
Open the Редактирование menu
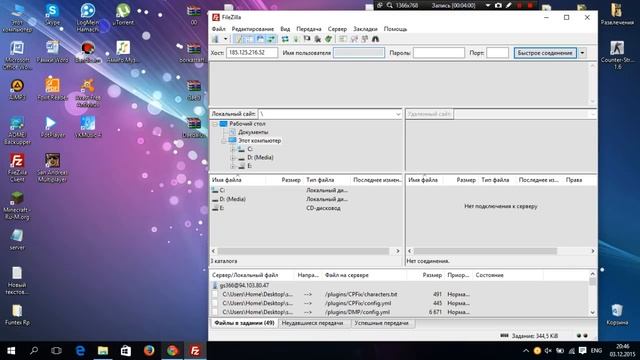[x=253, y=29]
